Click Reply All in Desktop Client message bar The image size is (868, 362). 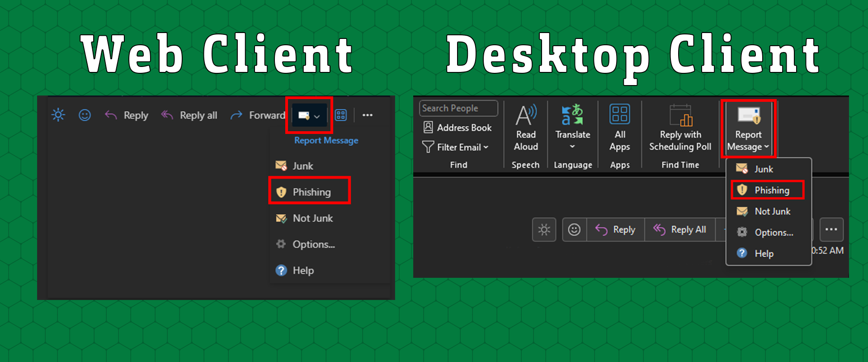coord(680,230)
